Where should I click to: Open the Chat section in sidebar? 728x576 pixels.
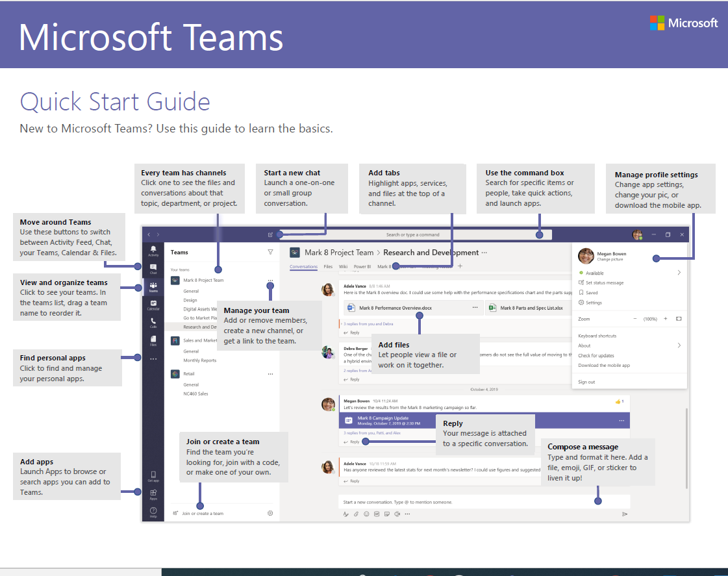tap(153, 269)
